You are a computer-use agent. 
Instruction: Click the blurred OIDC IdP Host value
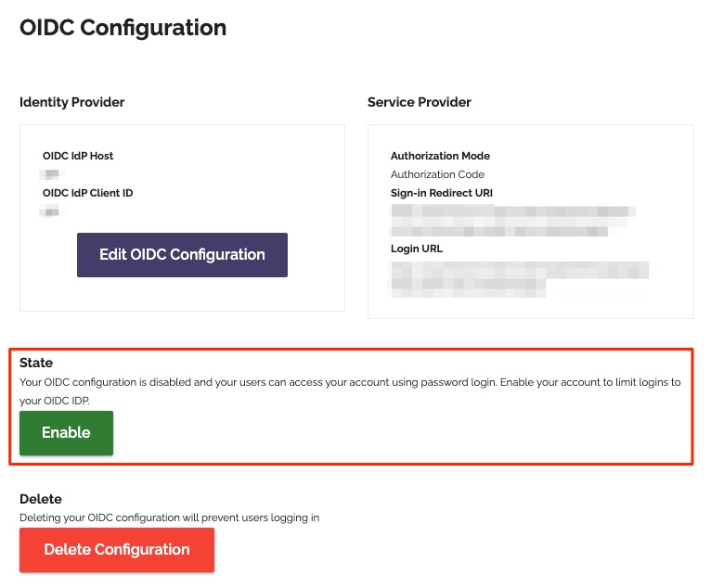click(50, 174)
